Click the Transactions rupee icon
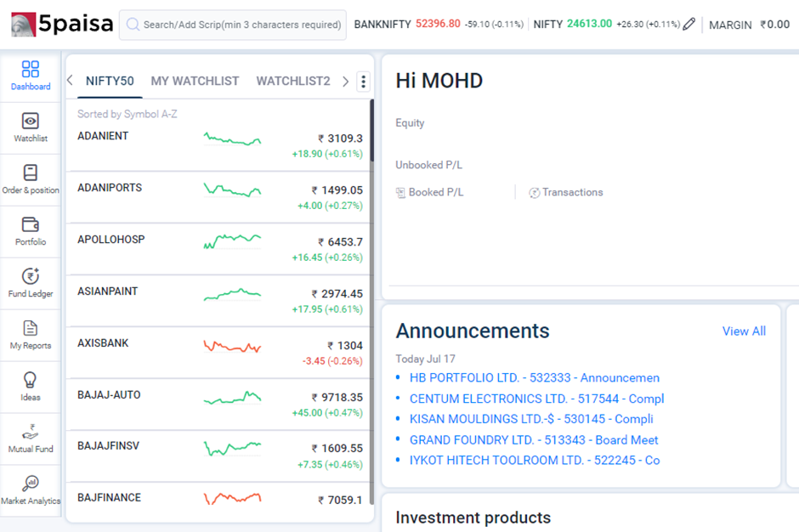The height and width of the screenshot is (532, 799). (534, 193)
